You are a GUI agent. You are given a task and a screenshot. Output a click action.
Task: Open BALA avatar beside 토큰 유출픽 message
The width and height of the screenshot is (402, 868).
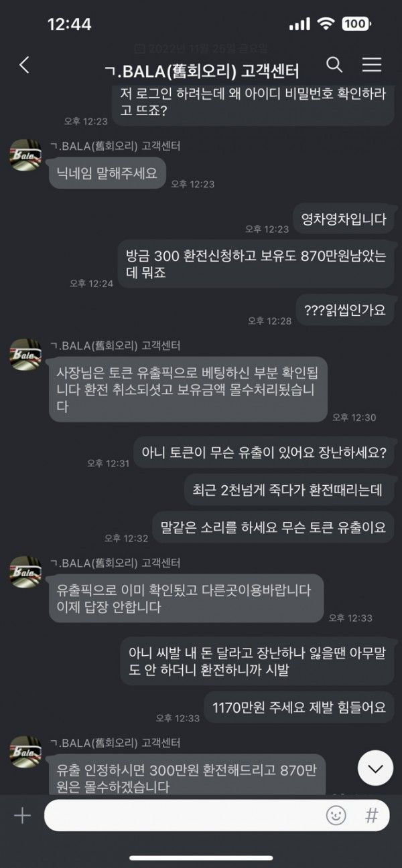(x=25, y=355)
